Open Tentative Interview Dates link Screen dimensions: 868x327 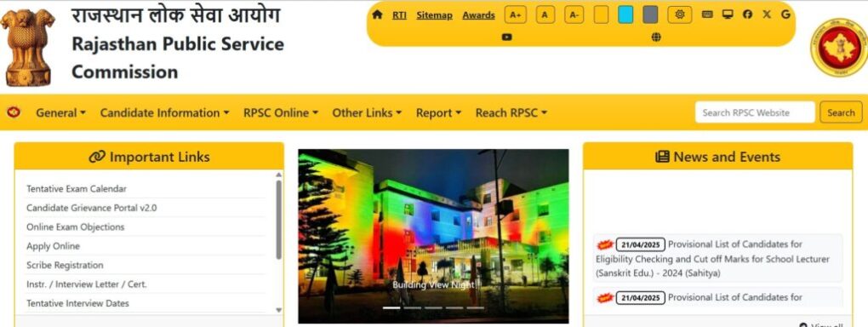click(x=77, y=303)
